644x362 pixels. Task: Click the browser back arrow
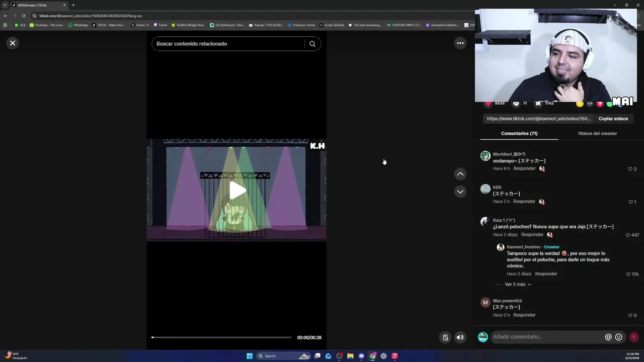pyautogui.click(x=6, y=16)
